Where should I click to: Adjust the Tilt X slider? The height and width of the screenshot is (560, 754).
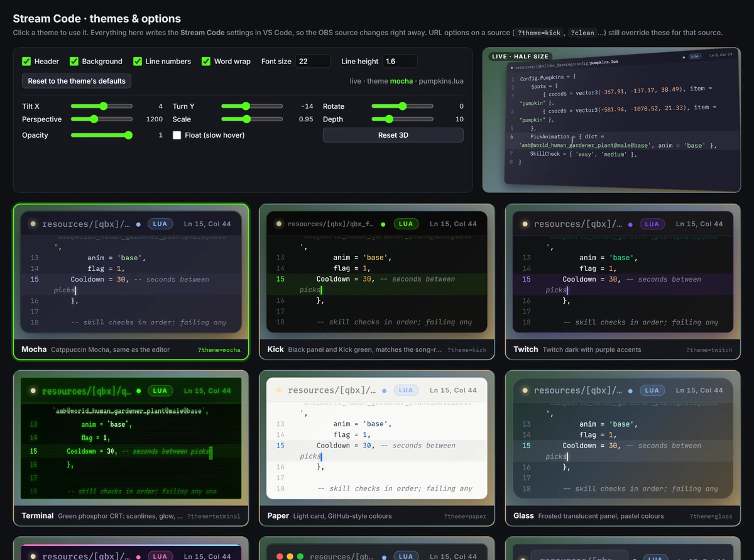[x=102, y=106]
